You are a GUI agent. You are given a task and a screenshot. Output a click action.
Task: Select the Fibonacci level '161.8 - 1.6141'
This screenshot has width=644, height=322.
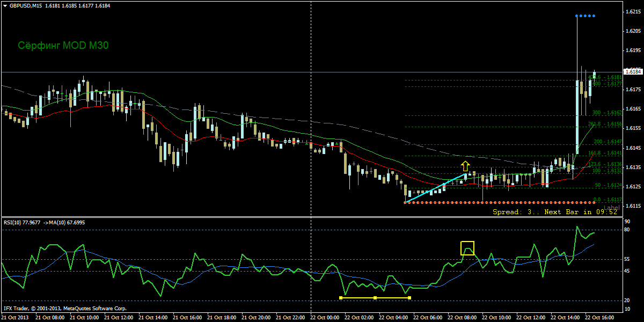(605, 153)
